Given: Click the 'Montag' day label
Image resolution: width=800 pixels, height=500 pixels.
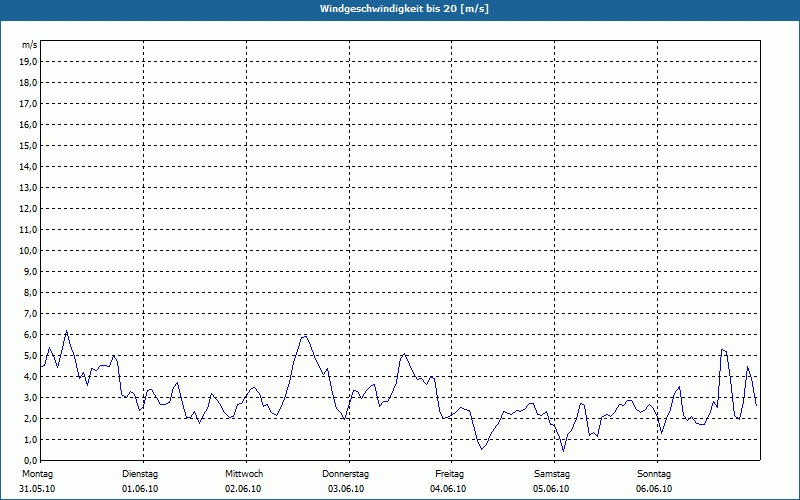Looking at the screenshot, I should click(37, 474).
